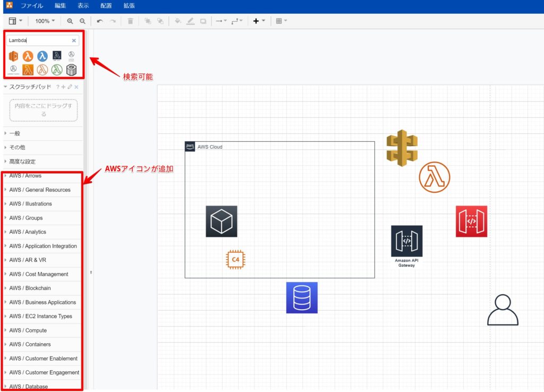Image resolution: width=544 pixels, height=392 pixels.
Task: Expand AWS / Blockchain library
Action: point(42,288)
